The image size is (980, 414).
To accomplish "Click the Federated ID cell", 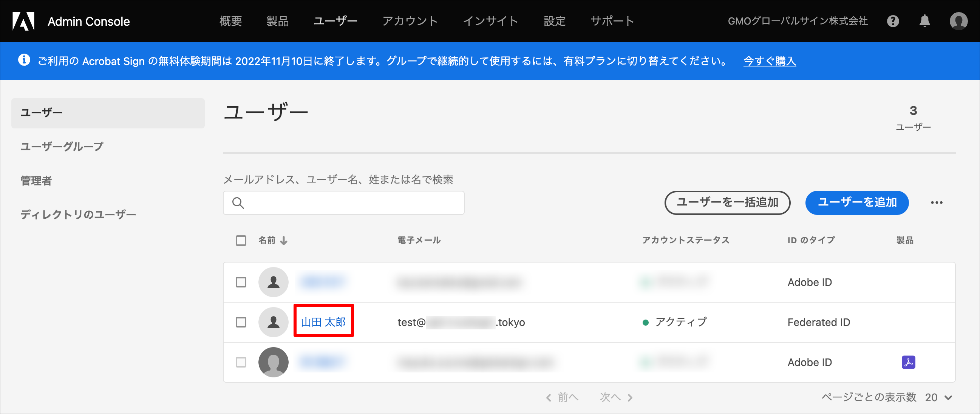I will 818,322.
